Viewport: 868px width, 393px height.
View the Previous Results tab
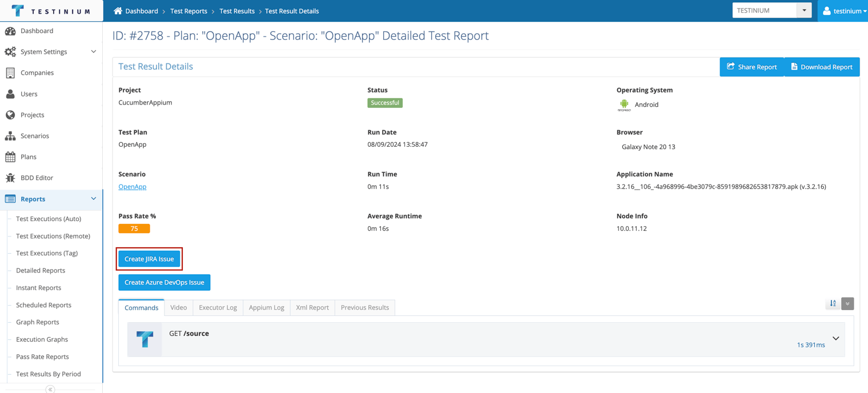[x=365, y=307]
